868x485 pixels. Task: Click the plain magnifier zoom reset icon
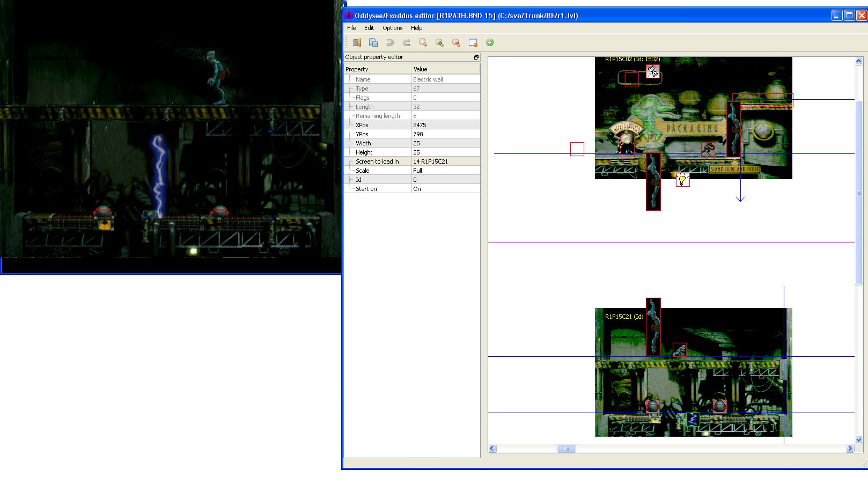pos(423,43)
